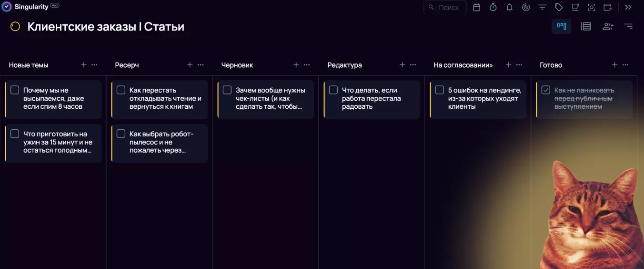Check off task 5 ошибок на лендинге

pos(440,90)
